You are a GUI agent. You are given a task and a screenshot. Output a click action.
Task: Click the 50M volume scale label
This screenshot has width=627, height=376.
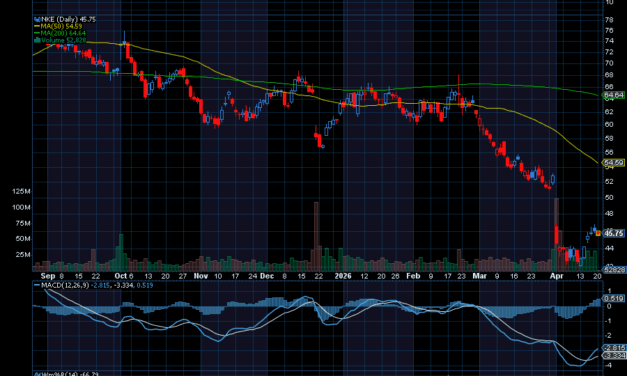(x=23, y=239)
